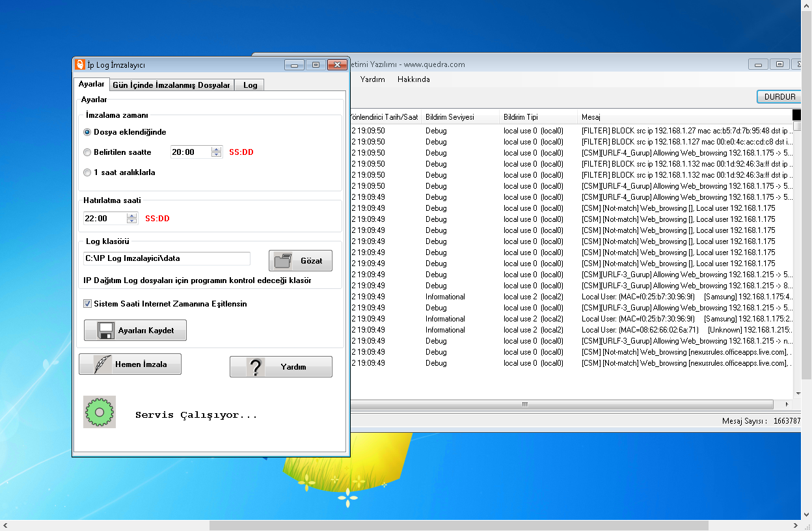Click the Log klasörü path input field
Viewport: 812px width, 531px height.
pos(167,258)
